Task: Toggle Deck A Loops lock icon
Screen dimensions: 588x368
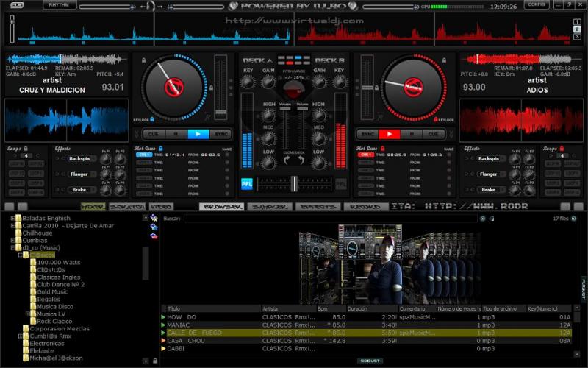Action: pos(26,149)
